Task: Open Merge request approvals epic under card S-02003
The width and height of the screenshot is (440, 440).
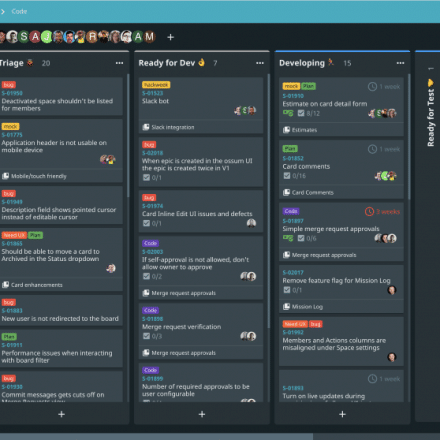Action: pos(179,293)
